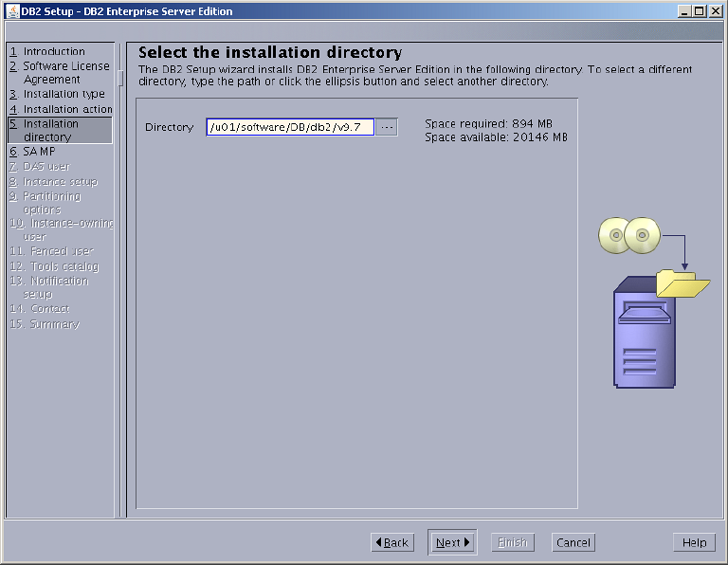Click the greyed step 7 DAS user

click(x=40, y=166)
